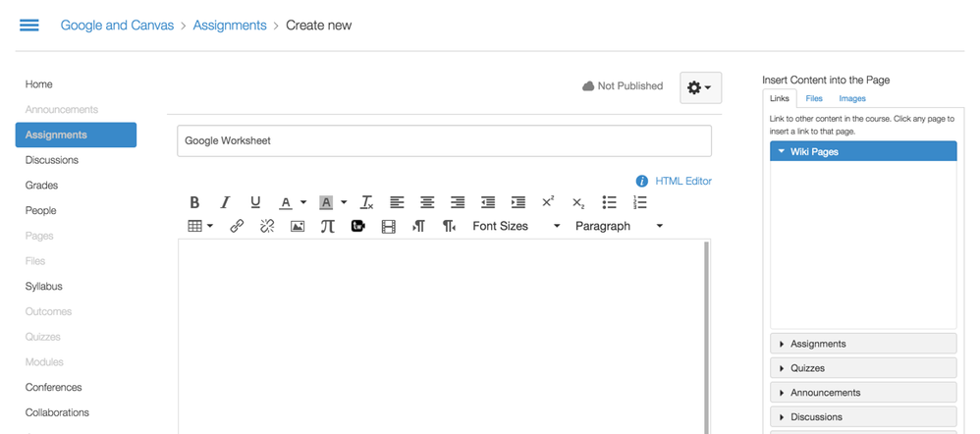
Task: Expand the Announcements section in insert panel
Action: pos(863,392)
